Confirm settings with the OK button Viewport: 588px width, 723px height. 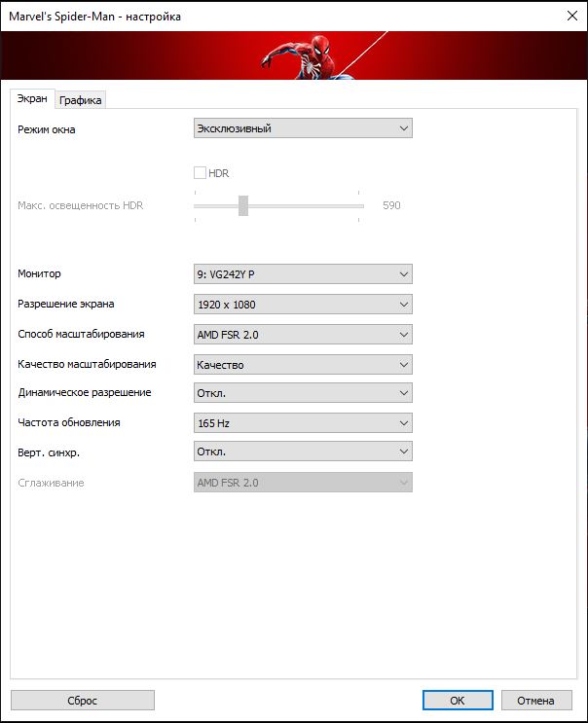pyautogui.click(x=458, y=700)
